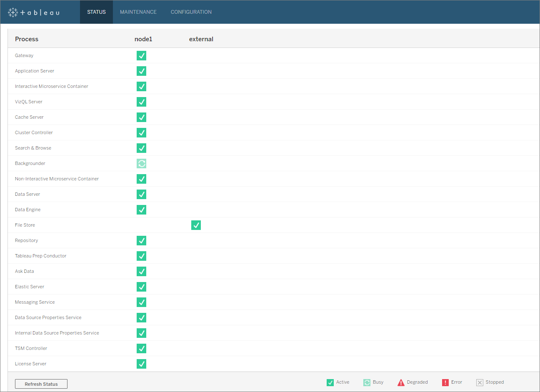Click the Busy status icon for Backgrounder

click(141, 163)
